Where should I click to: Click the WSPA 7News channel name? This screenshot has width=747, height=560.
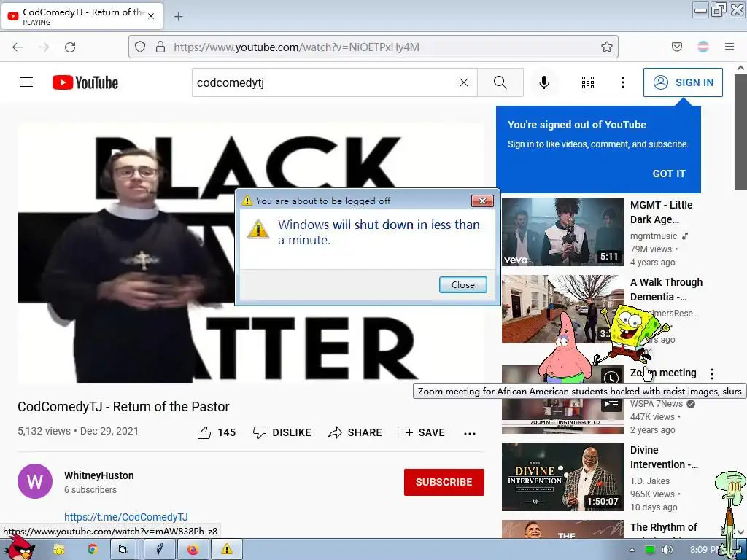[657, 404]
